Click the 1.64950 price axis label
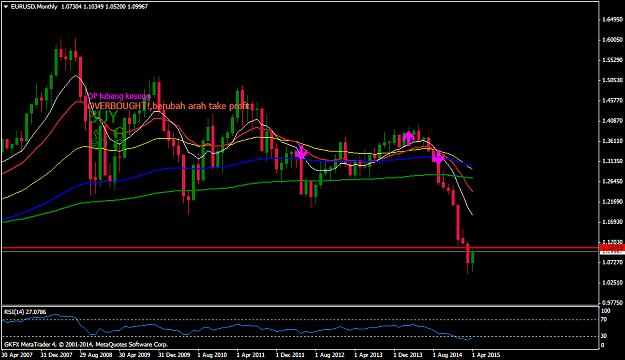 [613, 20]
